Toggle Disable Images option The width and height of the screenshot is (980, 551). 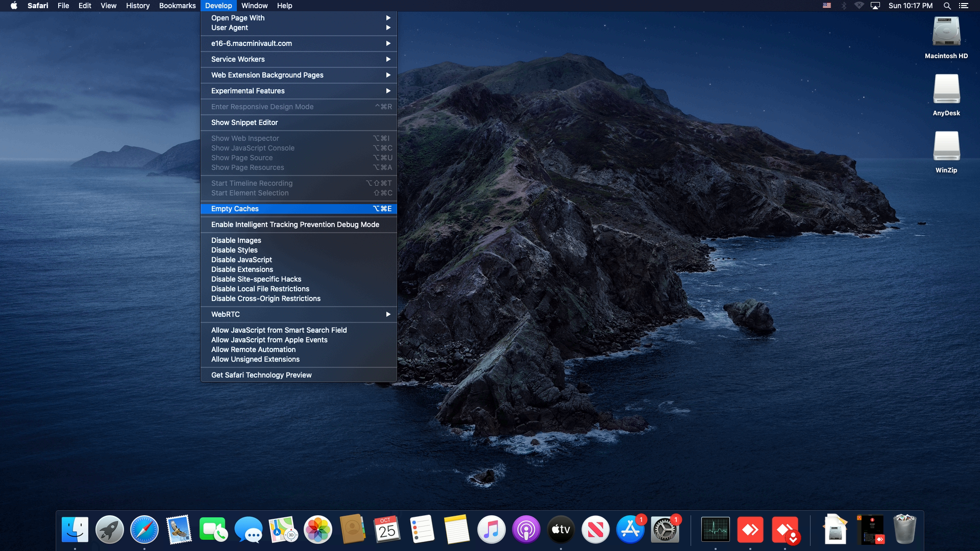click(x=236, y=240)
